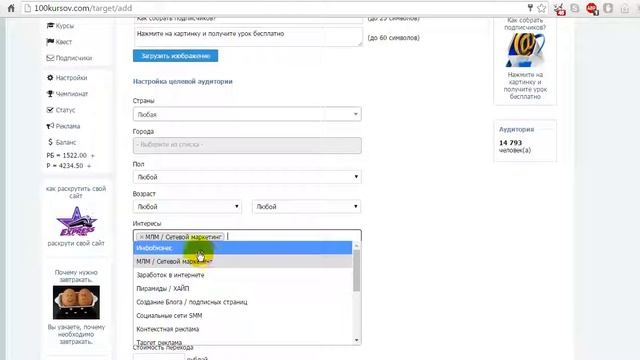Click the Подписчики envelope icon

(50, 58)
